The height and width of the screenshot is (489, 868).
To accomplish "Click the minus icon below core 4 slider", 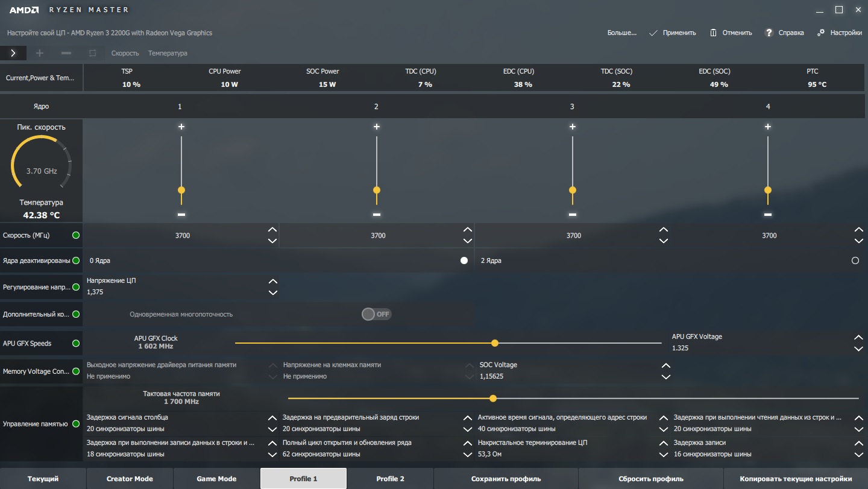I will coord(768,215).
